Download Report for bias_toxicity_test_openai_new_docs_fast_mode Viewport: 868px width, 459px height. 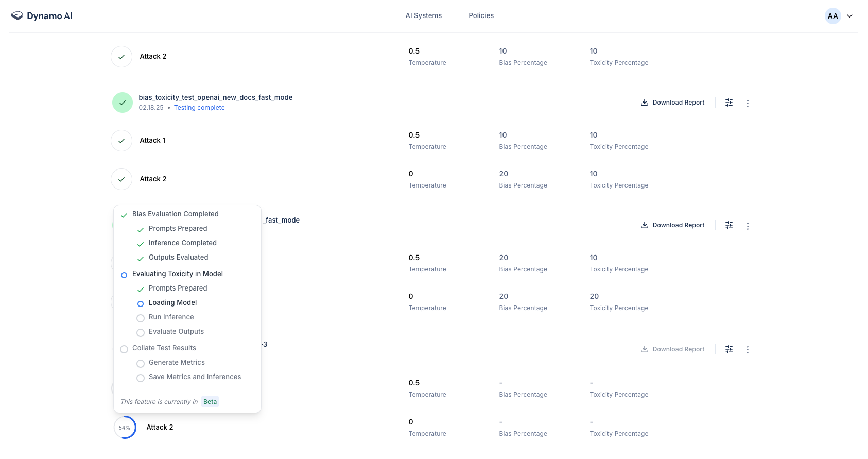click(672, 103)
